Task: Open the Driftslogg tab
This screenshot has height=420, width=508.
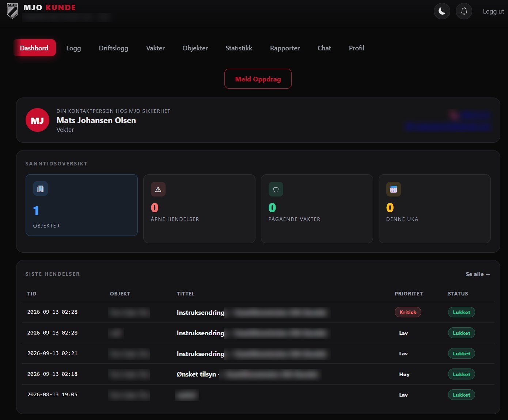Action: (113, 48)
